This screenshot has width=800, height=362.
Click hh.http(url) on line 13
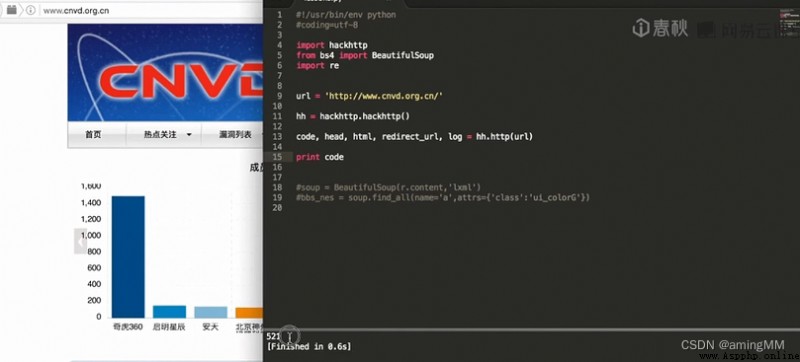[x=504, y=137]
